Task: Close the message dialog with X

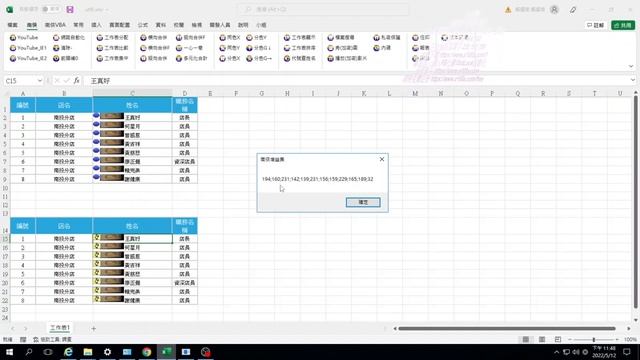Action: (x=382, y=159)
